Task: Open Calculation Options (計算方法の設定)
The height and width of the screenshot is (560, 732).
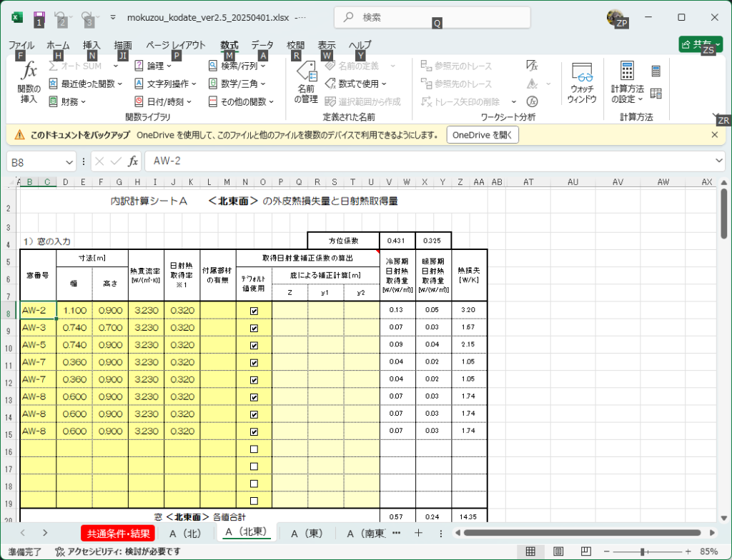Action: click(627, 82)
